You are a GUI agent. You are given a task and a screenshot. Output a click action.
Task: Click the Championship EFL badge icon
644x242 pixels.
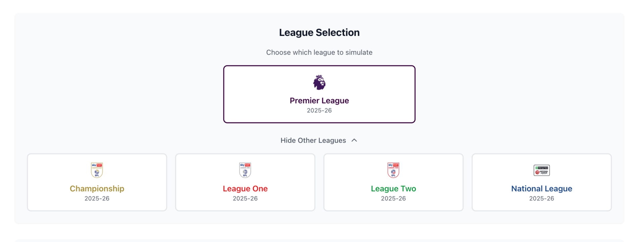tap(97, 170)
